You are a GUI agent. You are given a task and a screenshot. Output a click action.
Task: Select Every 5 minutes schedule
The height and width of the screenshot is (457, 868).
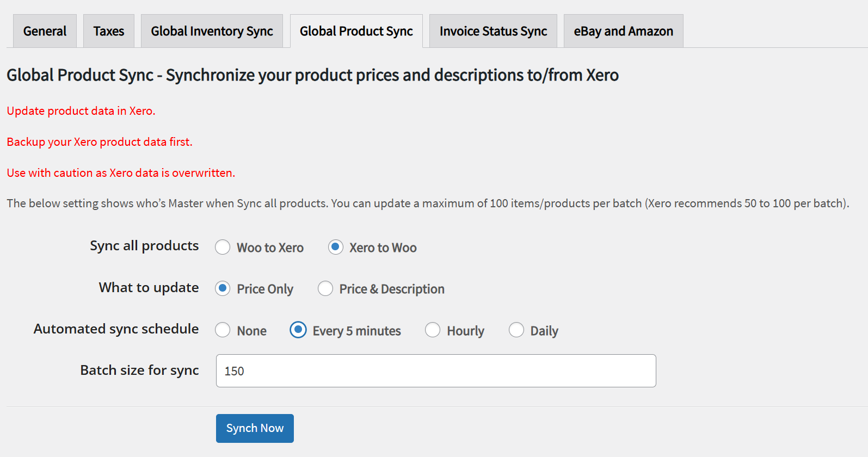tap(298, 330)
